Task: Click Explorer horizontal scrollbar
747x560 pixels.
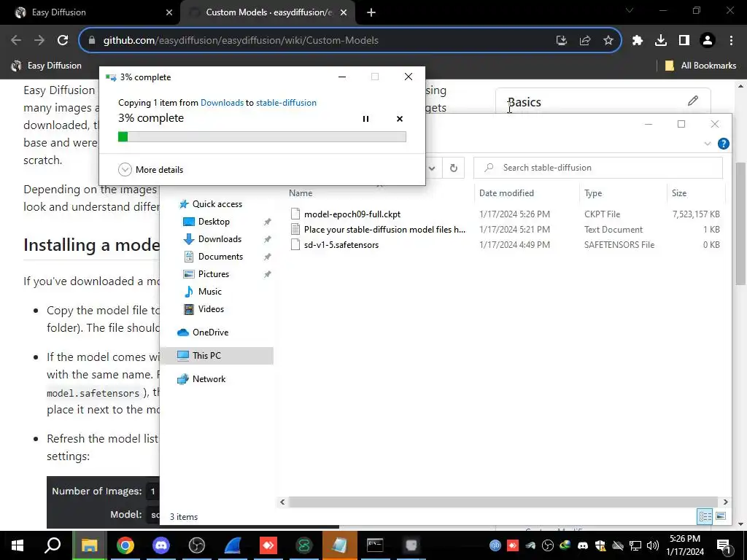Action: [x=503, y=502]
